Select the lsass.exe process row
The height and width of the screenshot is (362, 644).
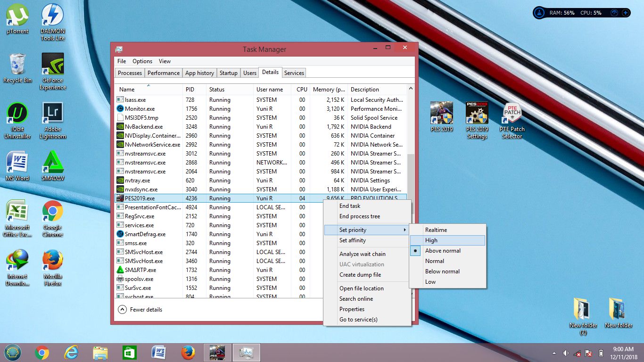tap(261, 100)
